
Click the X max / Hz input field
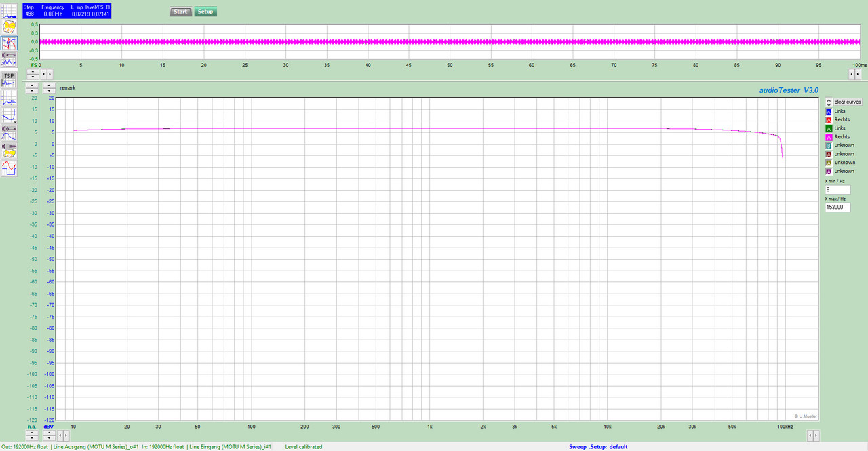837,208
